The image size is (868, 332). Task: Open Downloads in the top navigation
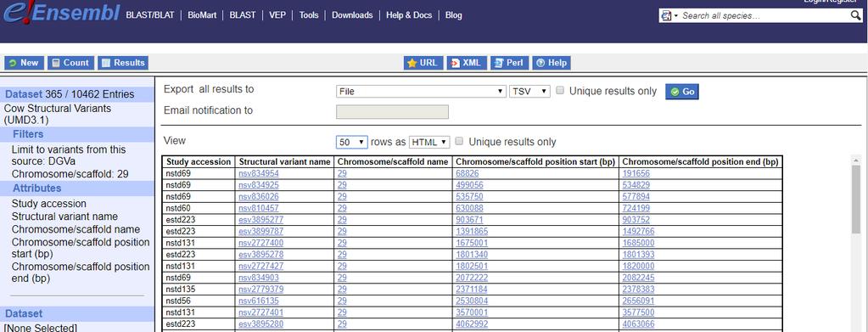pos(352,15)
